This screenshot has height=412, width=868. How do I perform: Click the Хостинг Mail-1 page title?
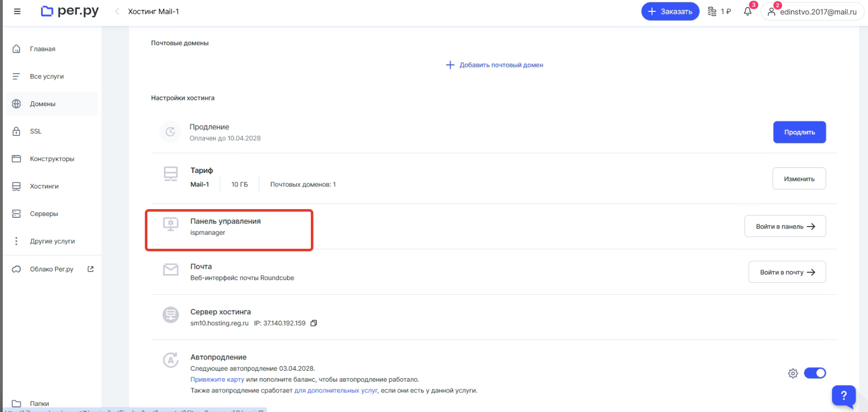coord(154,11)
